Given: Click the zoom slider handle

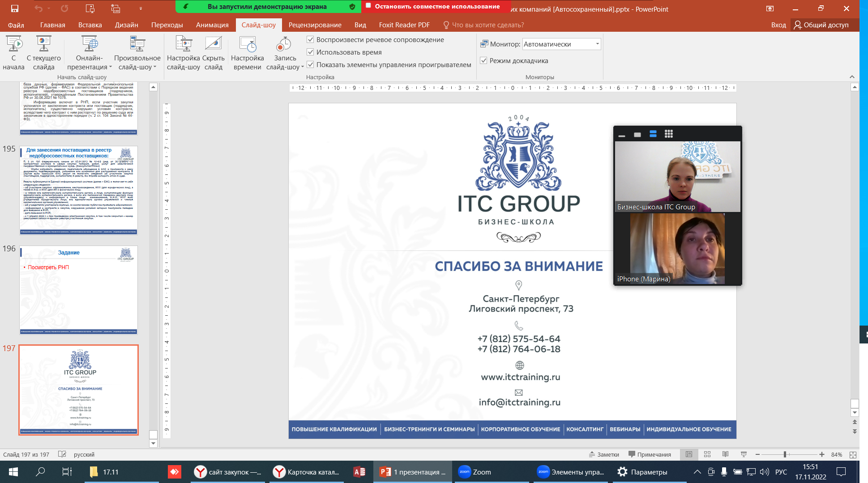Looking at the screenshot, I should click(x=785, y=454).
